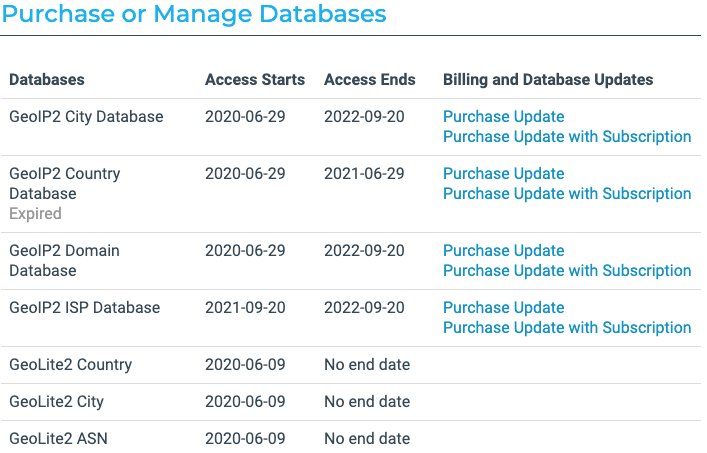Image resolution: width=707 pixels, height=453 pixels.
Task: Open Purchase Update with Subscription for GeoIP2 Domain
Action: (x=567, y=270)
